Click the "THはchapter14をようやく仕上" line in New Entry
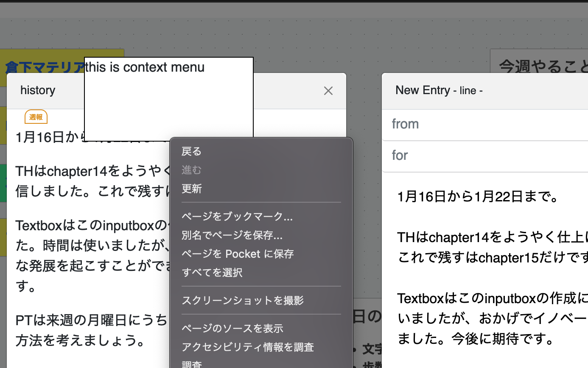 (493, 237)
